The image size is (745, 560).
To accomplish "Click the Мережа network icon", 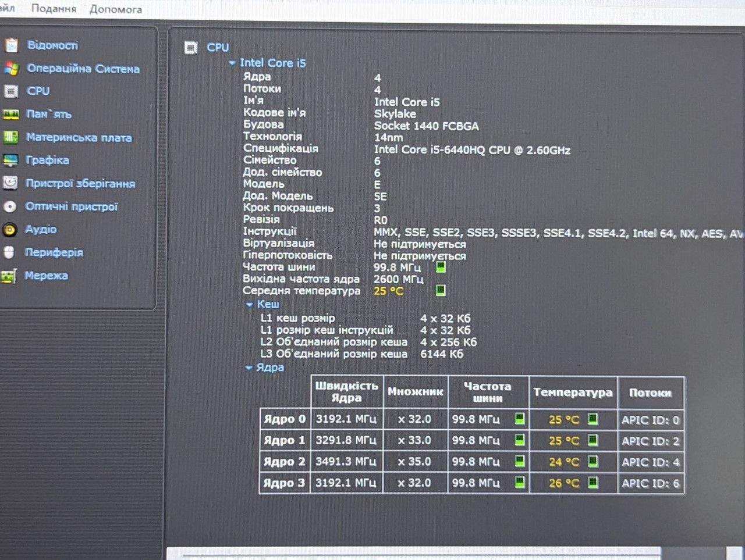I will 9,276.
